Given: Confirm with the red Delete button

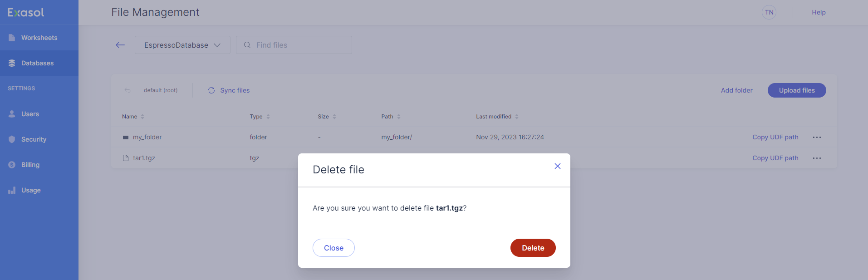Looking at the screenshot, I should point(533,248).
